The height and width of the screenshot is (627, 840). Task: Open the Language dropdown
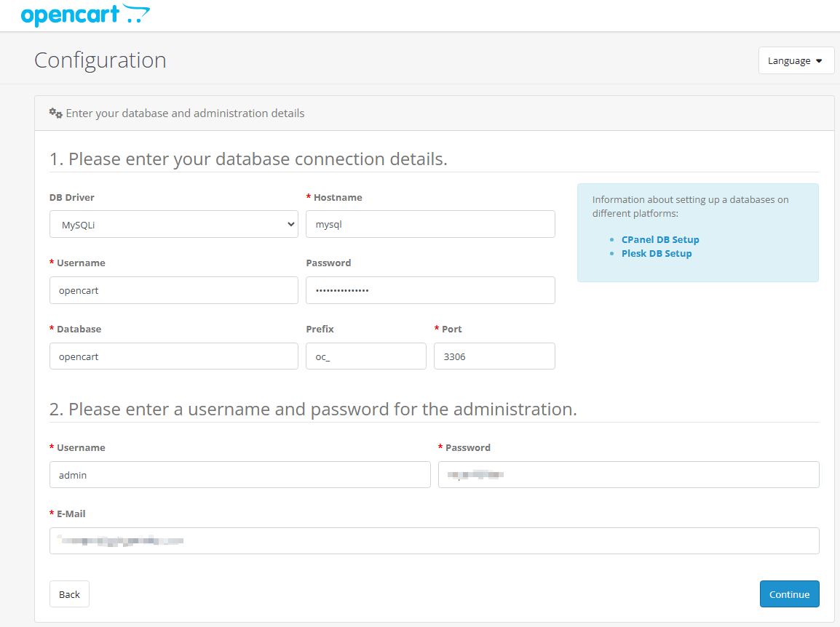click(796, 60)
